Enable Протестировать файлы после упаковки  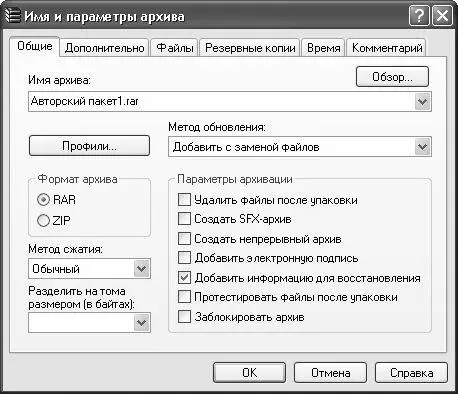click(x=184, y=297)
